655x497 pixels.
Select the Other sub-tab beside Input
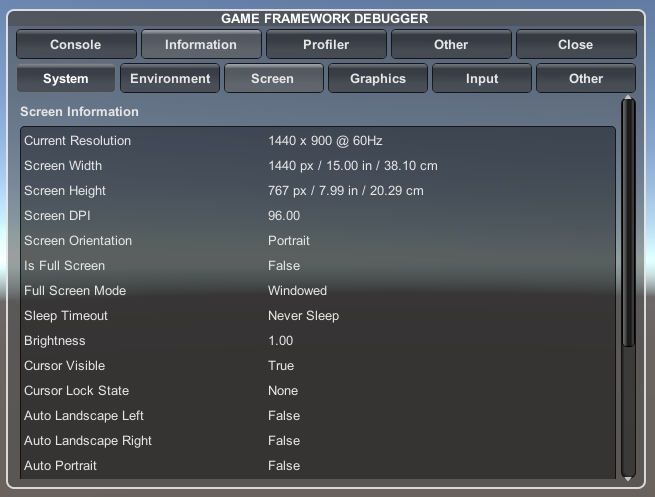click(586, 78)
